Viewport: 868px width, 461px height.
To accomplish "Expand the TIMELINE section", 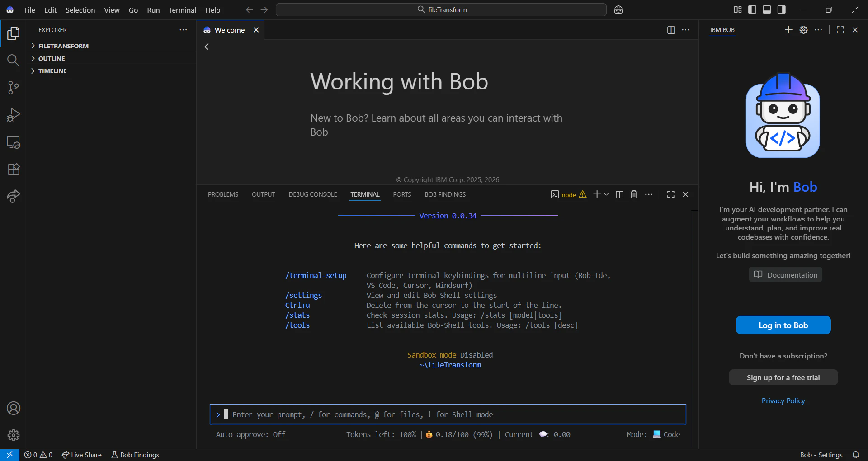I will point(112,71).
